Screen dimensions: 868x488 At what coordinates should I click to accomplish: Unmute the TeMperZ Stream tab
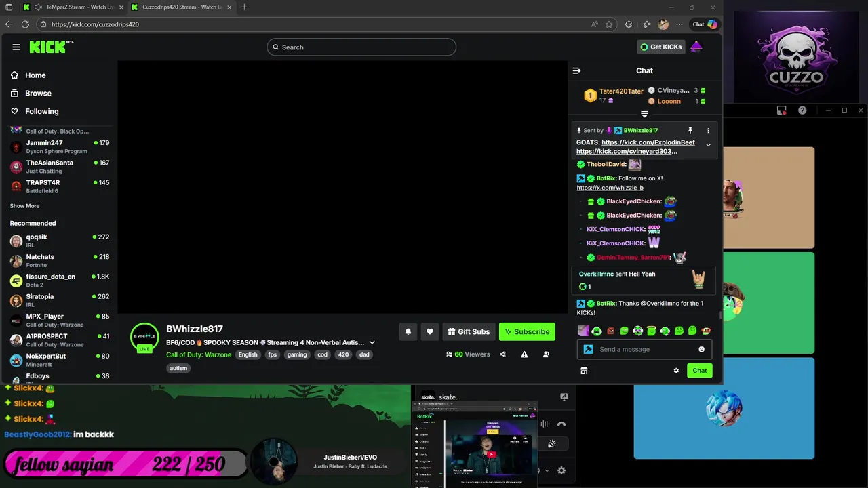coord(38,7)
